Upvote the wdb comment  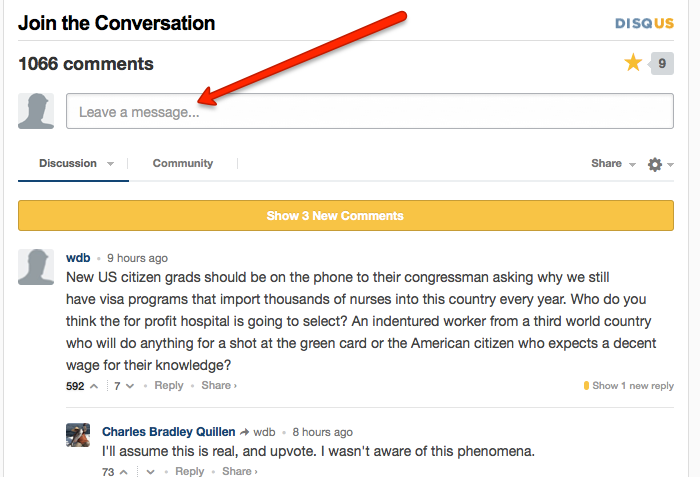94,386
